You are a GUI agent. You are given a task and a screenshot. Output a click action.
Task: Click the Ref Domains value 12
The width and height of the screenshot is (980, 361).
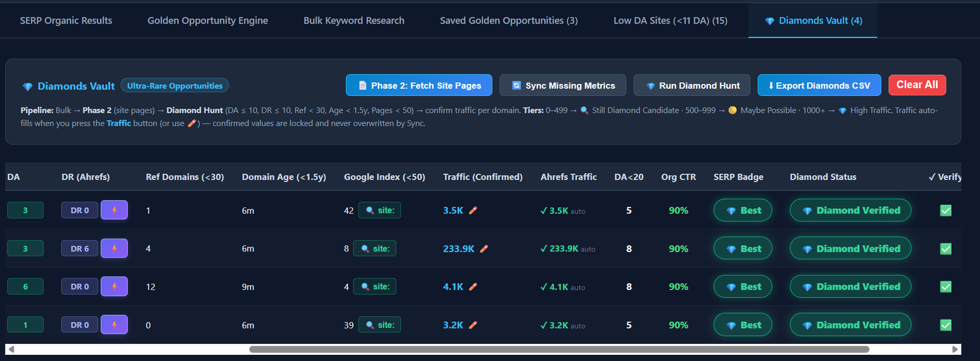click(x=151, y=286)
